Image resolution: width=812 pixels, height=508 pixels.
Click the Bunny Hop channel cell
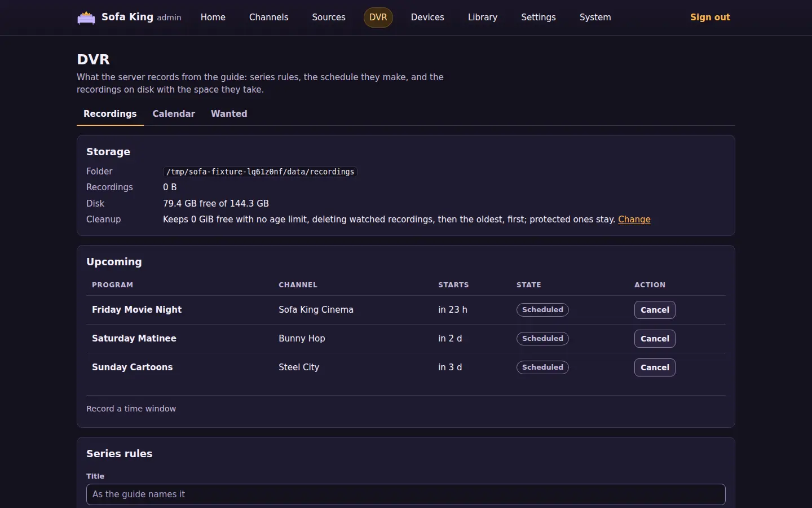(302, 339)
